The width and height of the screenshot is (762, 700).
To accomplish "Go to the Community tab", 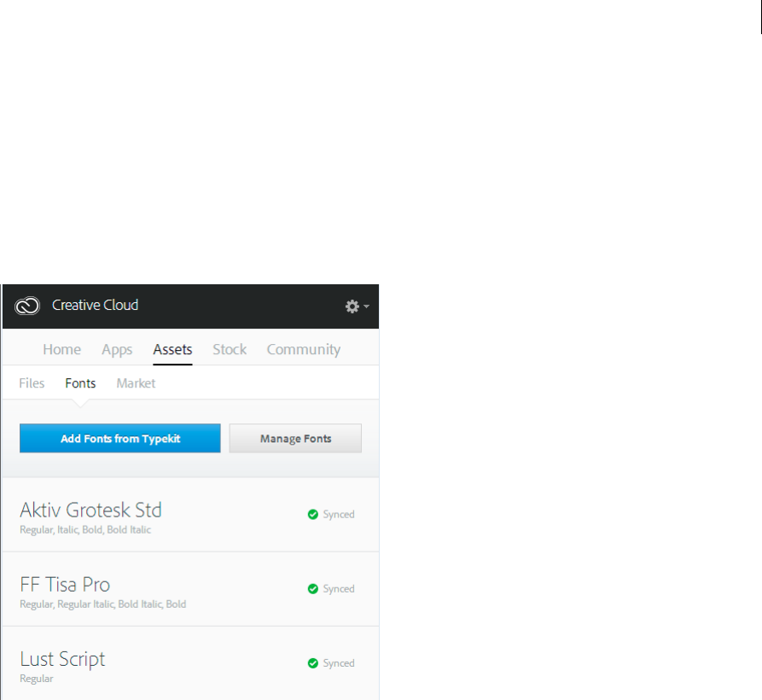I will click(x=303, y=349).
